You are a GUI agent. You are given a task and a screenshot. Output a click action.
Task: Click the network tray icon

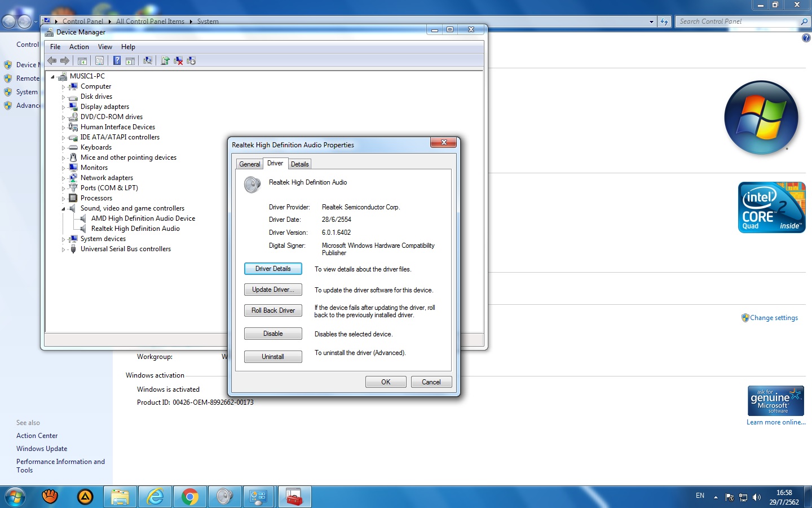coord(743,497)
